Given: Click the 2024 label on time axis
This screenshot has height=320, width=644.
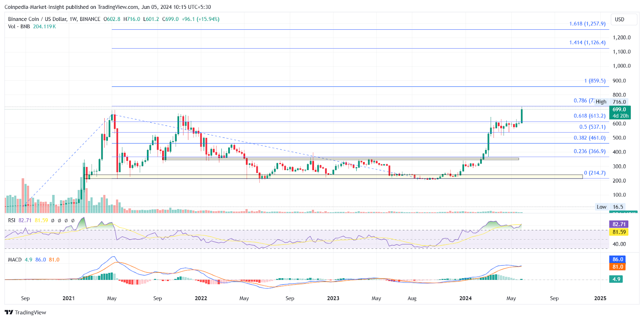Looking at the screenshot, I should point(466,298).
